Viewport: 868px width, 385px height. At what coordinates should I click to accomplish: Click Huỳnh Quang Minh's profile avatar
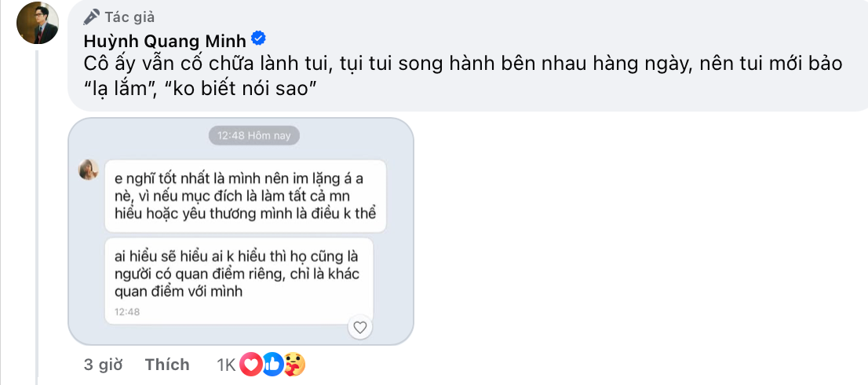click(37, 22)
